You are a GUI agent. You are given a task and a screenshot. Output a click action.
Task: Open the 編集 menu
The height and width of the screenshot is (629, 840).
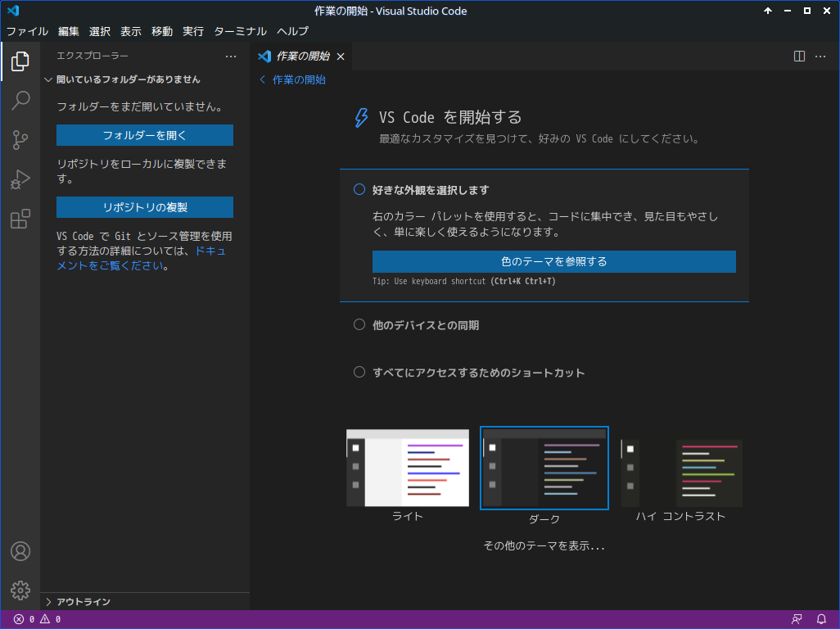pos(69,31)
